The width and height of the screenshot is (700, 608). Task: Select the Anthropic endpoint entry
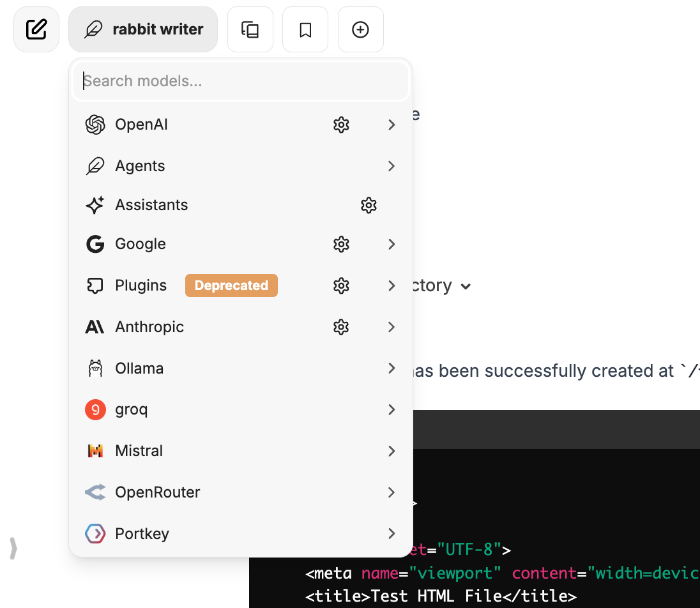click(241, 327)
